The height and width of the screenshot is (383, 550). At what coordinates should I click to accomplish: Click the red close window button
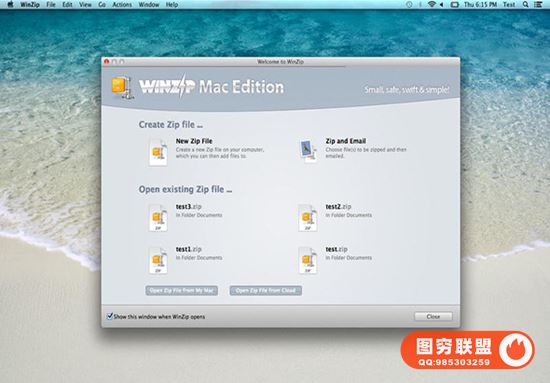point(107,62)
